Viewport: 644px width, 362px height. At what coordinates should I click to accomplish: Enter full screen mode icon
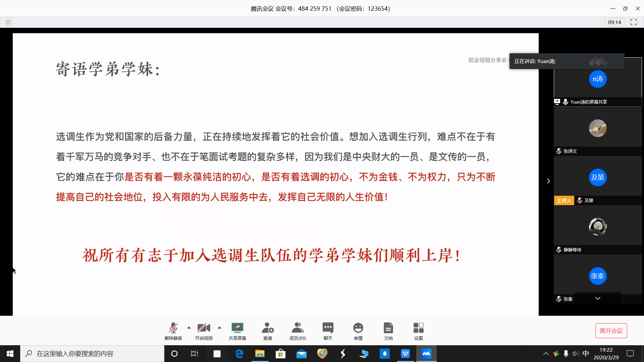coord(633,22)
